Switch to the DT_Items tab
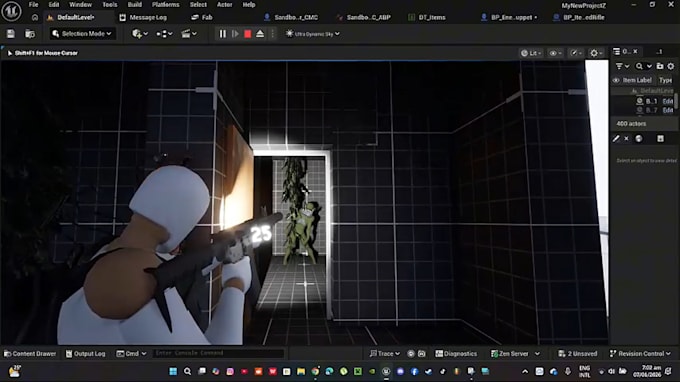The height and width of the screenshot is (382, 680). tap(427, 17)
